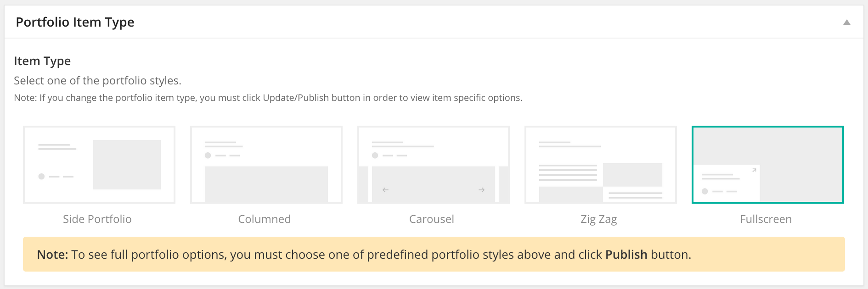Click "Select one of the portfolio styles" description

coord(98,81)
